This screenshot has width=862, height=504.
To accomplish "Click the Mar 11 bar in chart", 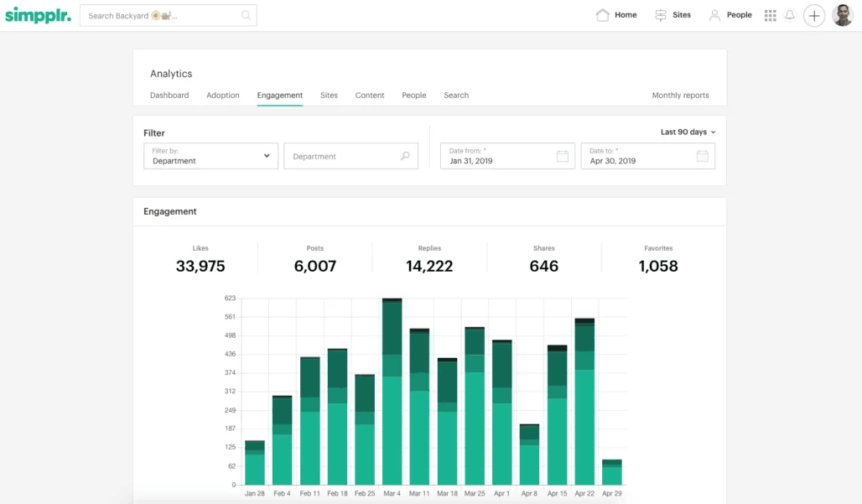I will coord(419,406).
